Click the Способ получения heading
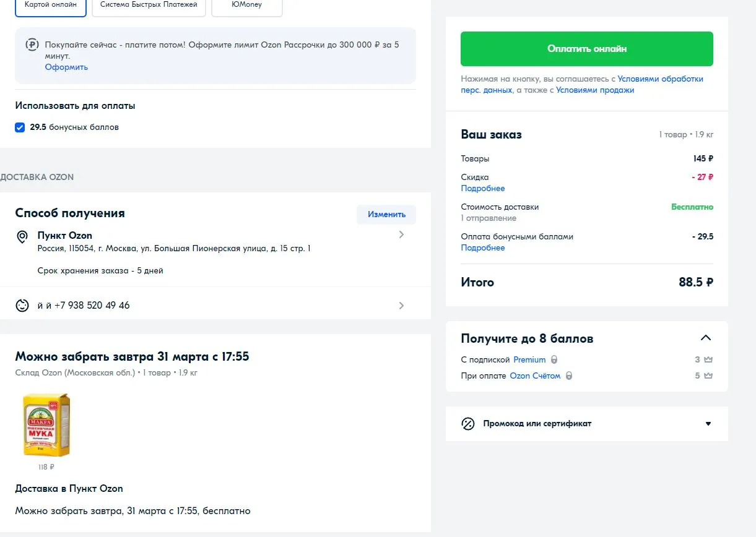The width and height of the screenshot is (756, 537). (70, 213)
